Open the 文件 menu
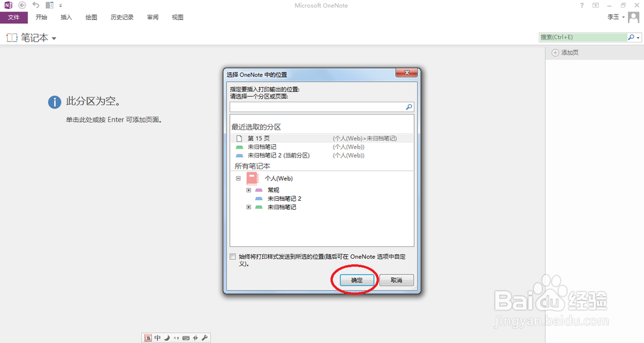 tap(14, 17)
